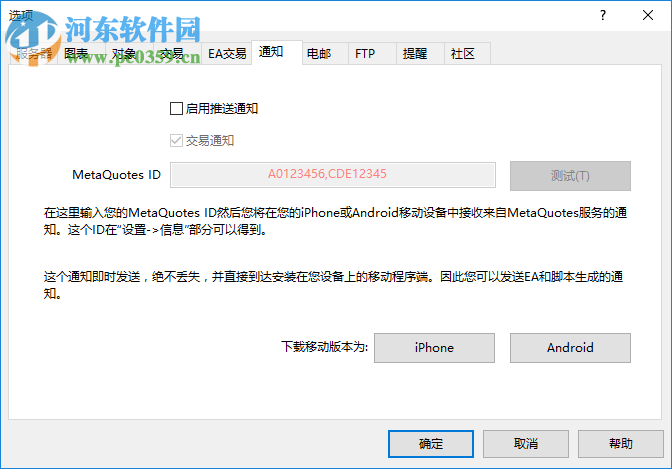Switch to the 图表 tab
Image resolution: width=672 pixels, height=469 pixels.
click(81, 54)
